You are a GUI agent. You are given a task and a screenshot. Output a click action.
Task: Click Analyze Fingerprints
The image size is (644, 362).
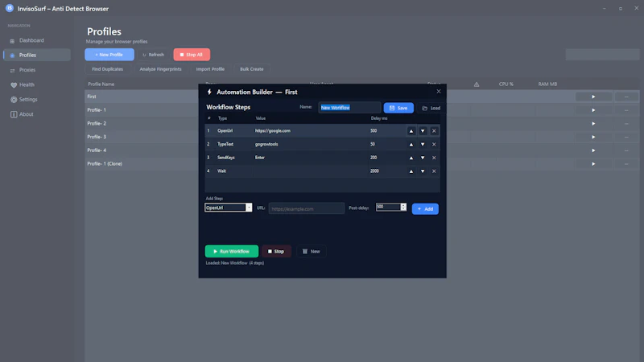(x=160, y=69)
